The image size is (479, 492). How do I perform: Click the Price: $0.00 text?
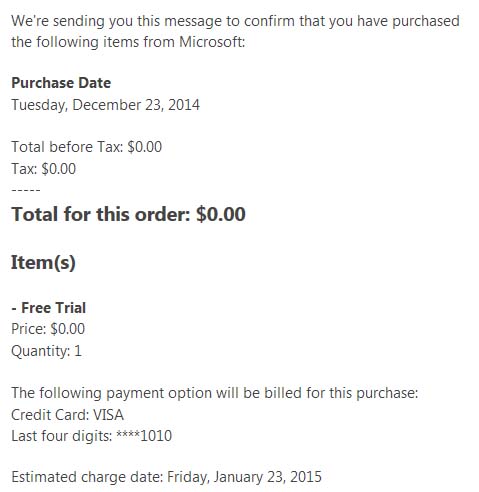pyautogui.click(x=48, y=329)
